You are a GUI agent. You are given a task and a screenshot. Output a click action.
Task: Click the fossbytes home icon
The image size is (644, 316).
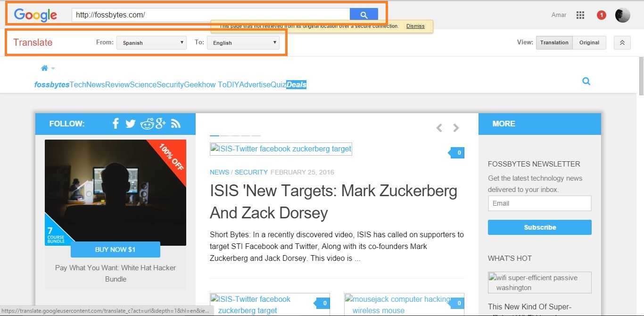(44, 68)
